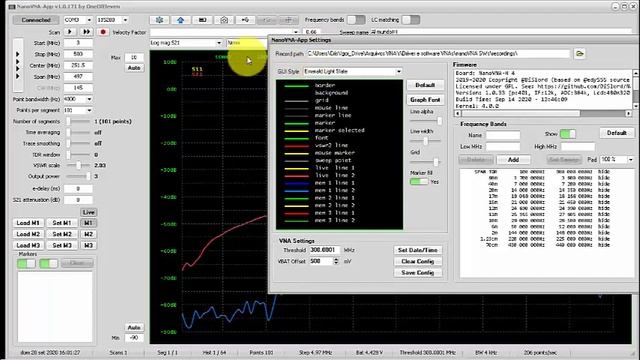Start continuous scan with double-arrow button
The image size is (640, 360).
[x=87, y=32]
